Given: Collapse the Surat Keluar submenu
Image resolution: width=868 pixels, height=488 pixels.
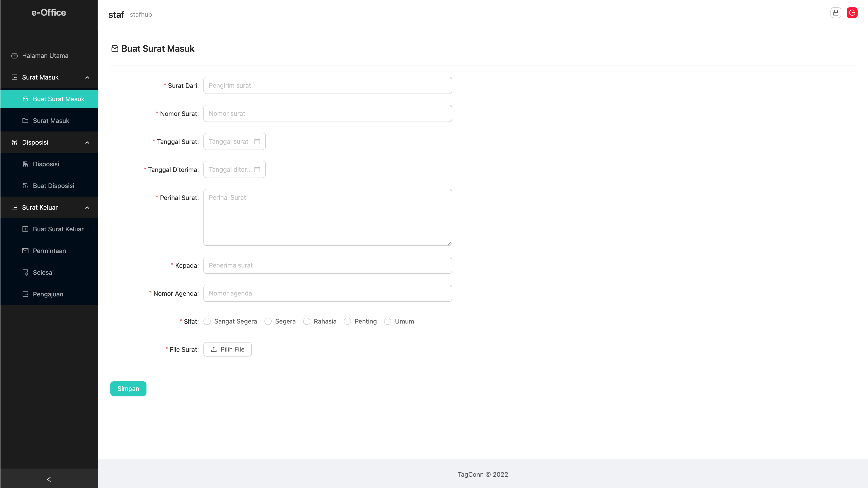Looking at the screenshot, I should (87, 207).
